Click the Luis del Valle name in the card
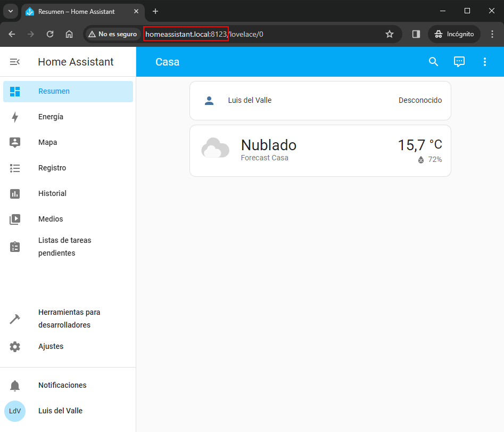This screenshot has height=432, width=504. pos(250,100)
